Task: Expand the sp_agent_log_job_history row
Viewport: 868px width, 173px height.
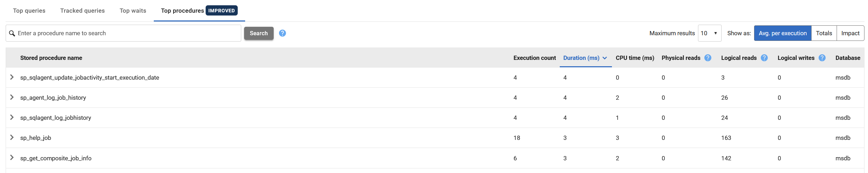Action: pos(12,97)
